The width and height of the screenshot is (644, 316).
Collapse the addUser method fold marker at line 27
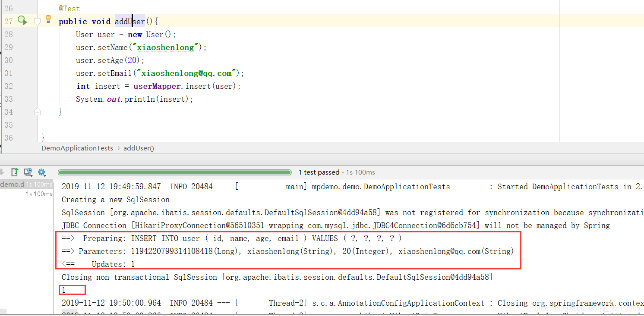pyautogui.click(x=37, y=21)
